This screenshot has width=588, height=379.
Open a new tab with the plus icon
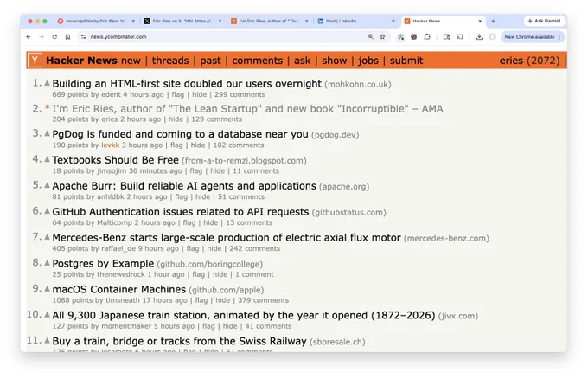tap(493, 22)
